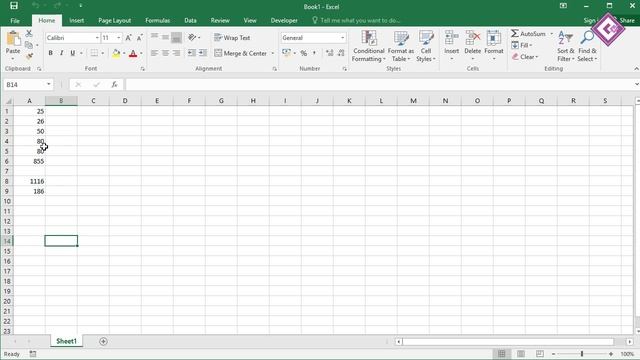
Task: Switch to the Developer tab
Action: (284, 20)
